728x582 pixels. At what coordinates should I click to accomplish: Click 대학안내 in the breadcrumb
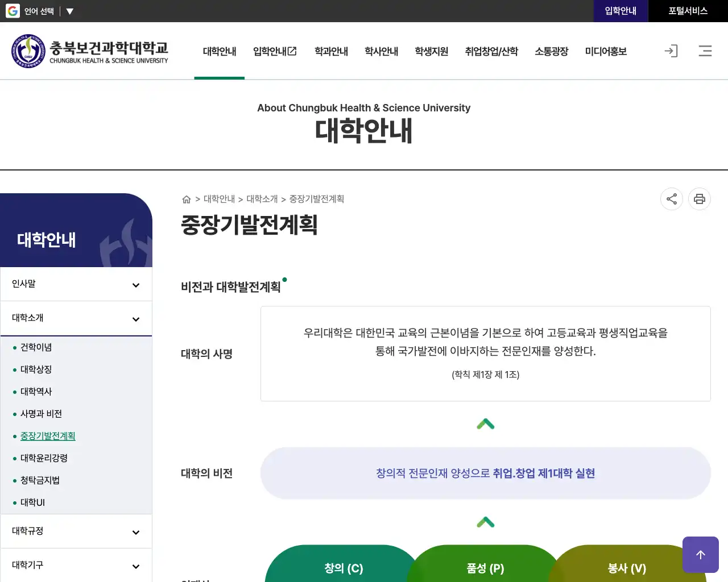pyautogui.click(x=219, y=199)
